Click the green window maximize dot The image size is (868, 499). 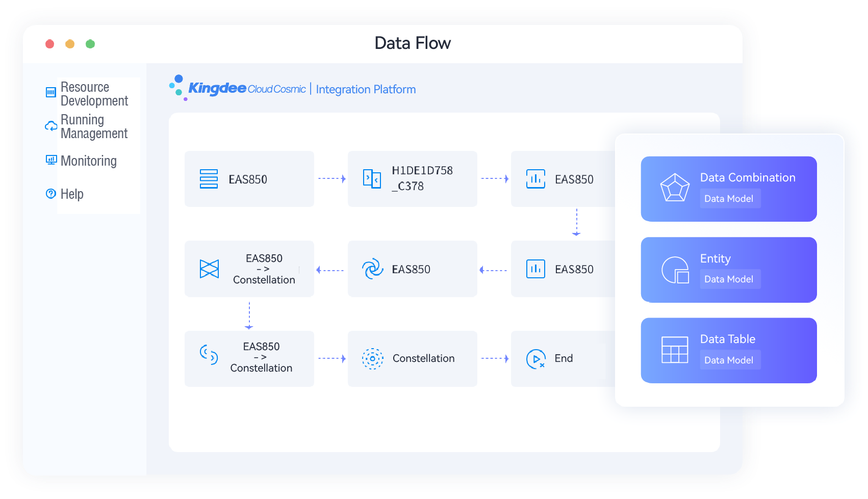tap(90, 44)
